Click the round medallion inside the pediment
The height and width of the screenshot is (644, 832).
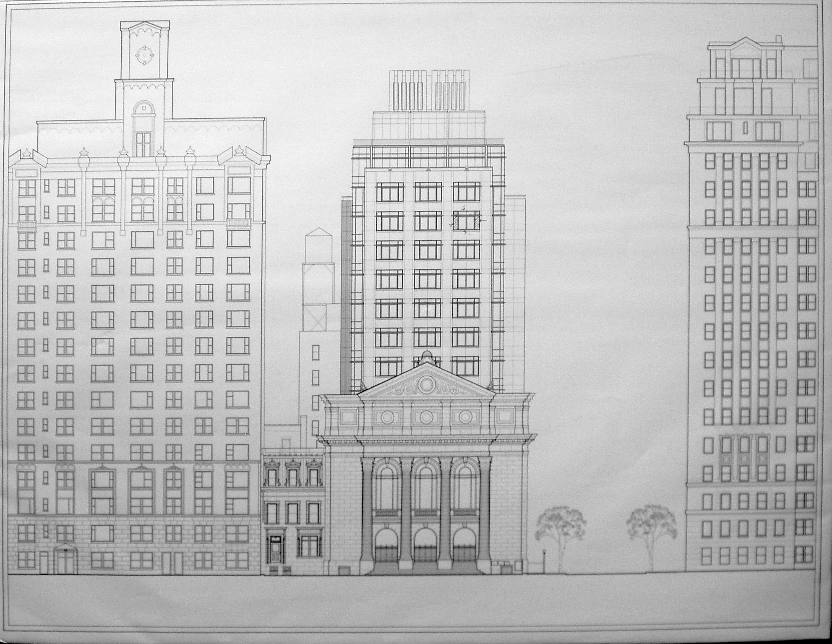[427, 384]
